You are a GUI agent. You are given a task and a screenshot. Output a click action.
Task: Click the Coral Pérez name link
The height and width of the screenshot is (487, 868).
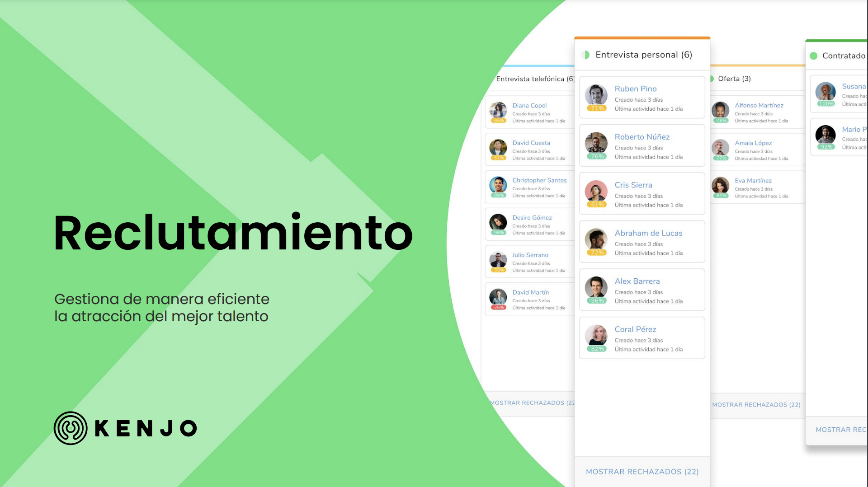[635, 329]
